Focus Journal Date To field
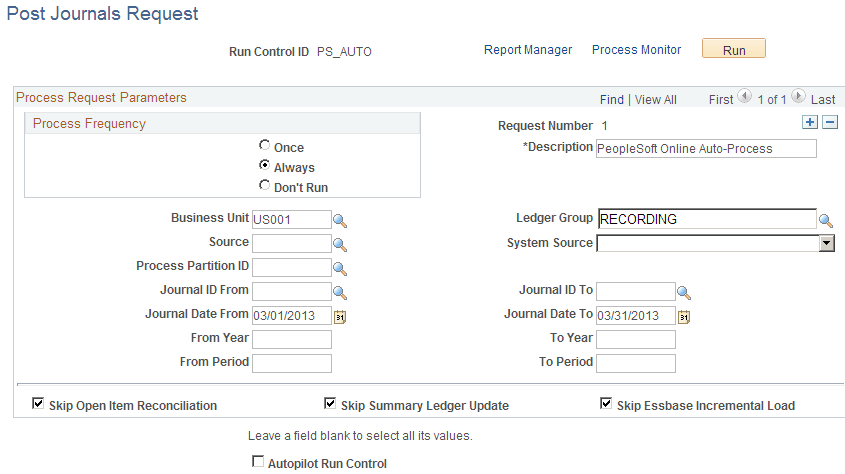845x474 pixels. (x=635, y=316)
